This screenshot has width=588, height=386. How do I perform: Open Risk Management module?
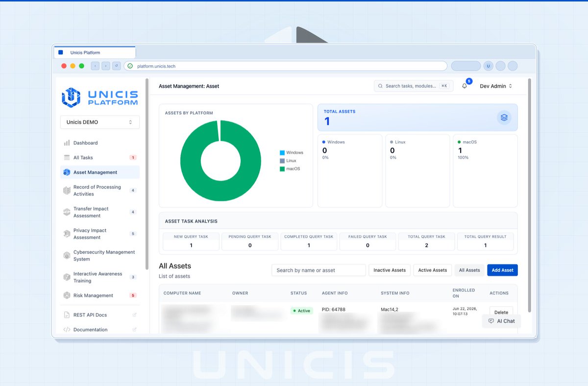click(100, 295)
